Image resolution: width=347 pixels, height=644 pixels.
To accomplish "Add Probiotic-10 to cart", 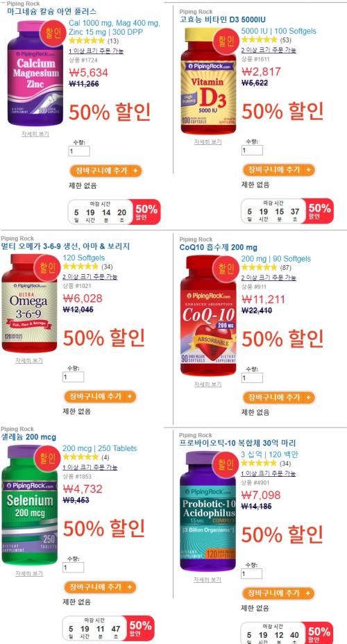I will click(278, 593).
